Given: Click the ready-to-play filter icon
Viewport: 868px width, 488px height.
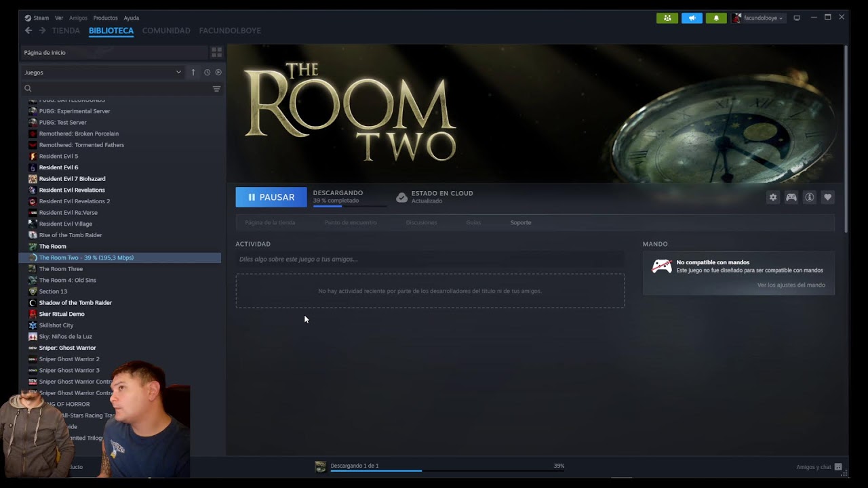Looking at the screenshot, I should point(218,72).
